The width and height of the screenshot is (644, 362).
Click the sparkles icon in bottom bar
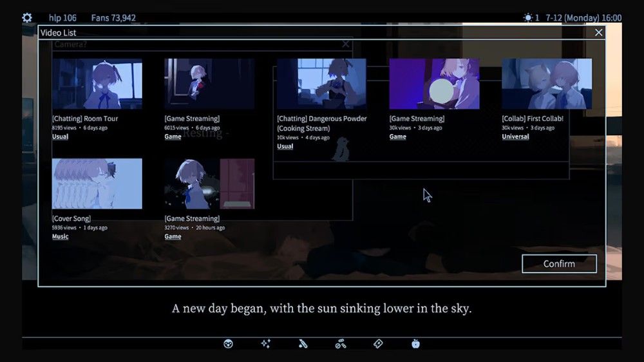[266, 344]
